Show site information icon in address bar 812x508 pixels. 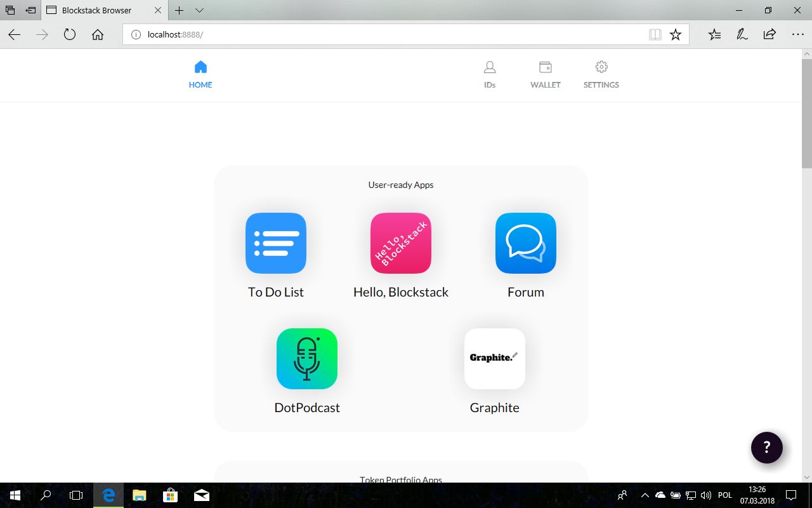click(135, 35)
